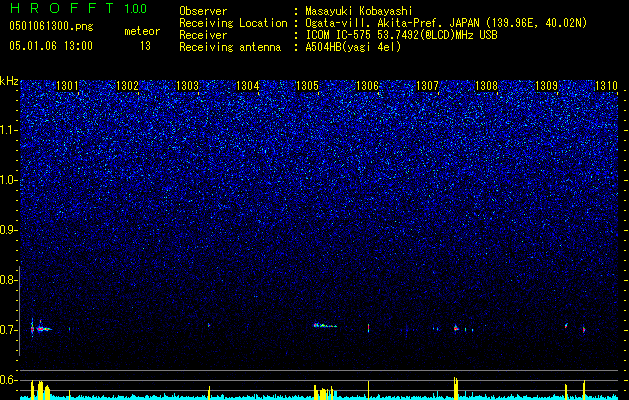
Task: Click the 0.9 kHz frequency tick label
Action: pos(8,230)
